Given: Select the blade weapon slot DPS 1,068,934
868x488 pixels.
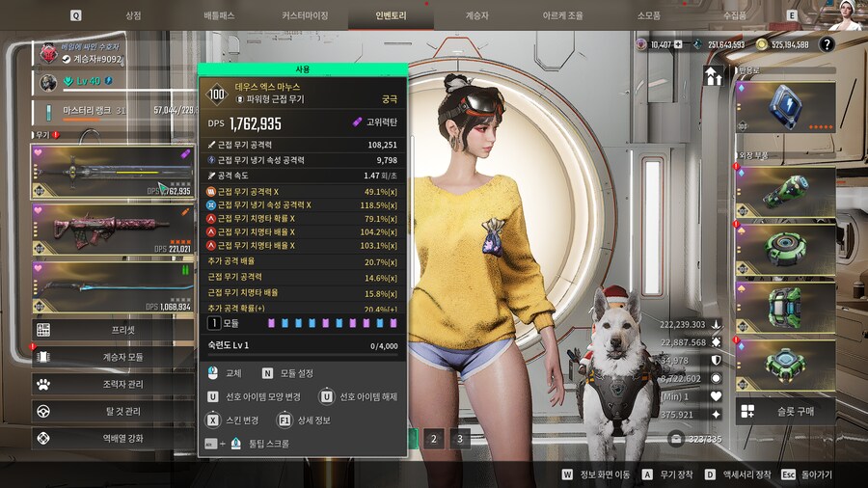Looking at the screenshot, I should click(113, 287).
